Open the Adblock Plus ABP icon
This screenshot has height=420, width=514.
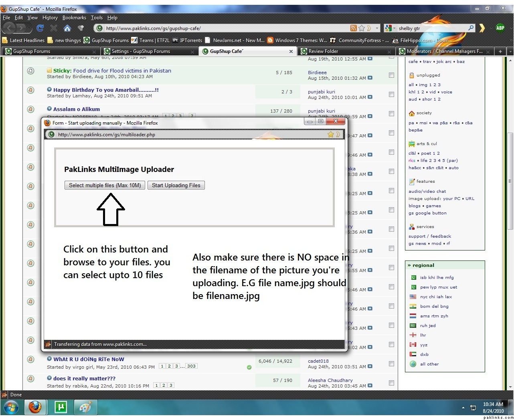(500, 28)
